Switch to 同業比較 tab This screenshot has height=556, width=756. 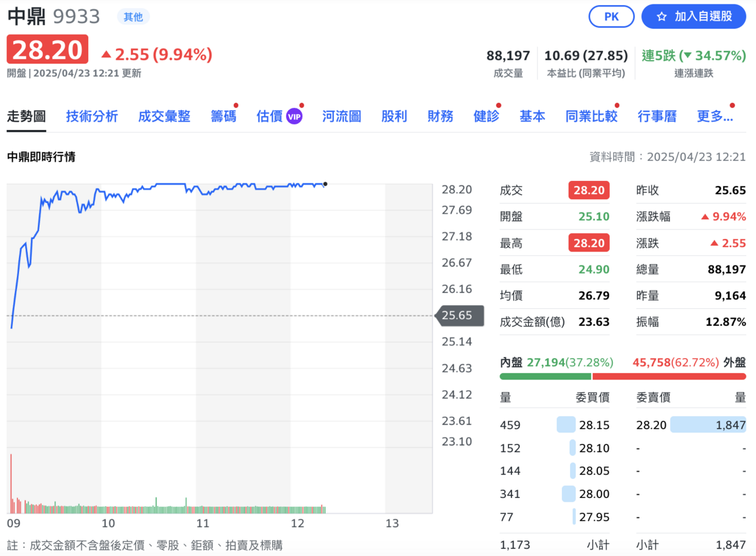(591, 117)
